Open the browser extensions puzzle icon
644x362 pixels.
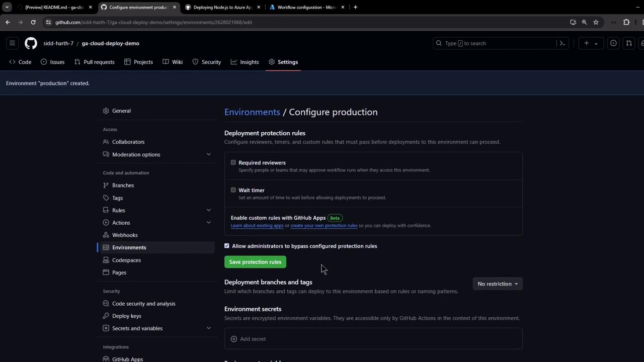626,22
